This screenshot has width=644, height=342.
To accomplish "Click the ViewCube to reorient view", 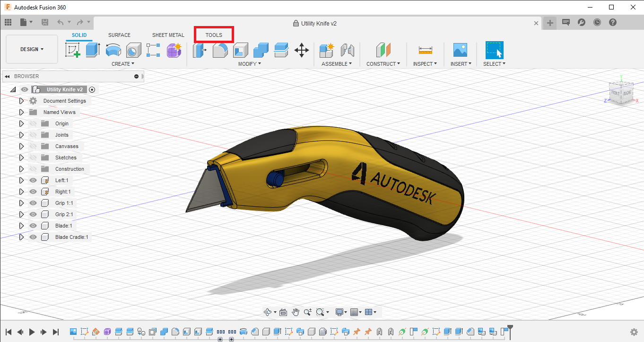I will (x=621, y=92).
